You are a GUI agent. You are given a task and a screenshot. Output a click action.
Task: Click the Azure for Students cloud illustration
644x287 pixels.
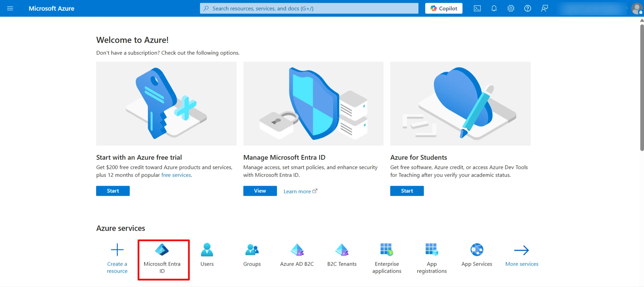[x=460, y=103]
